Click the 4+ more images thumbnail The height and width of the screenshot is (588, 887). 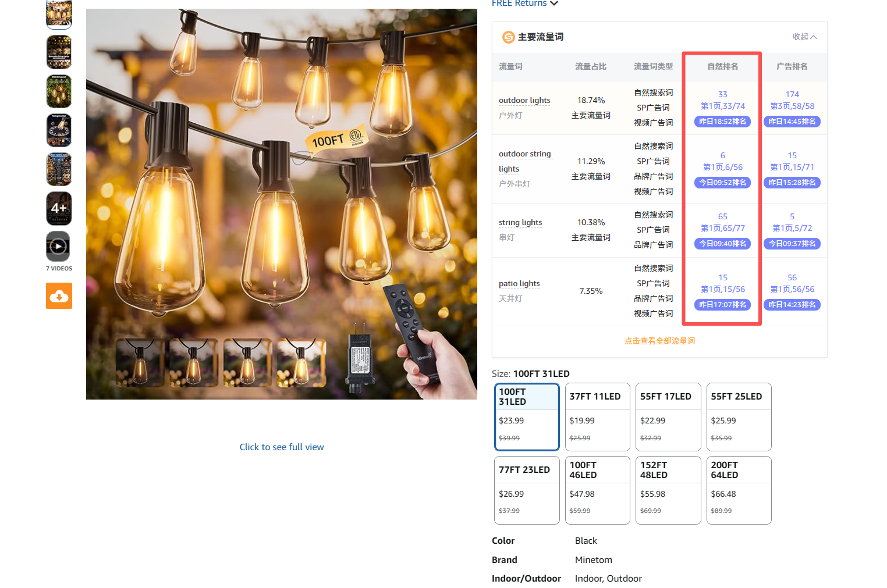pos(59,208)
